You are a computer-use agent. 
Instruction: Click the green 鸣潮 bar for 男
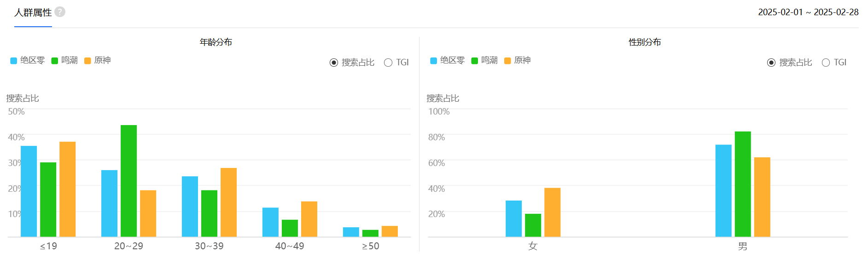[x=743, y=184]
